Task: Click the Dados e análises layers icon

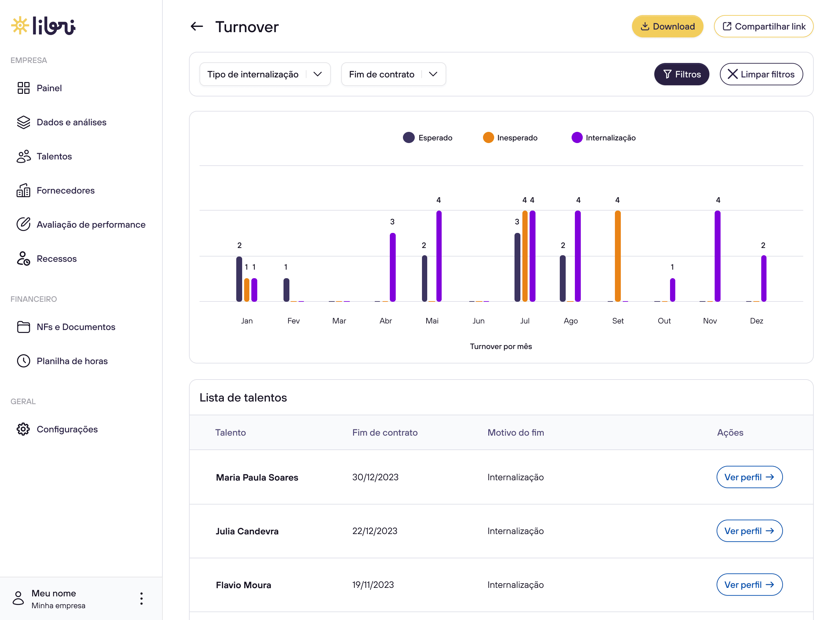Action: [23, 122]
